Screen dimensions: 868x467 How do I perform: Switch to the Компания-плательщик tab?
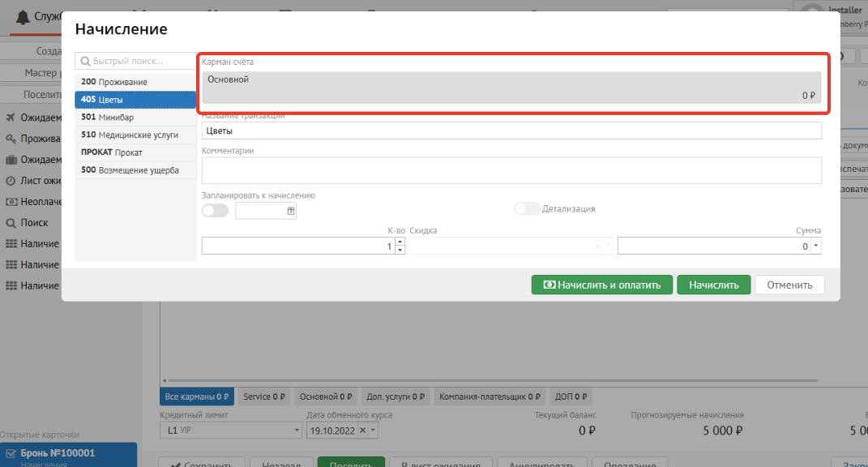[490, 396]
